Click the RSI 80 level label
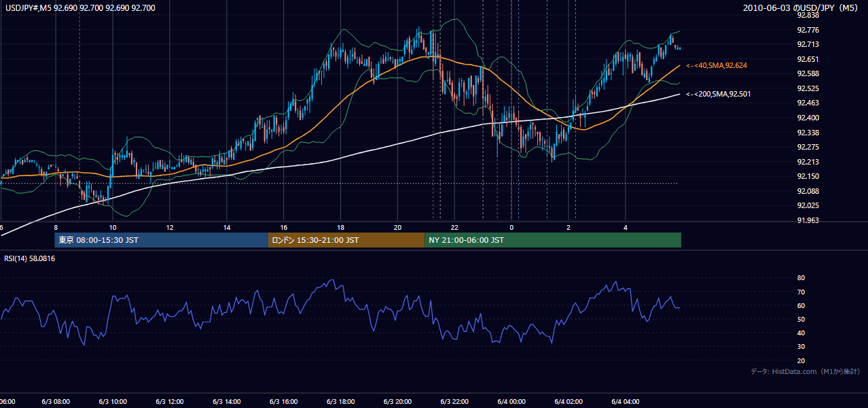 tap(801, 278)
